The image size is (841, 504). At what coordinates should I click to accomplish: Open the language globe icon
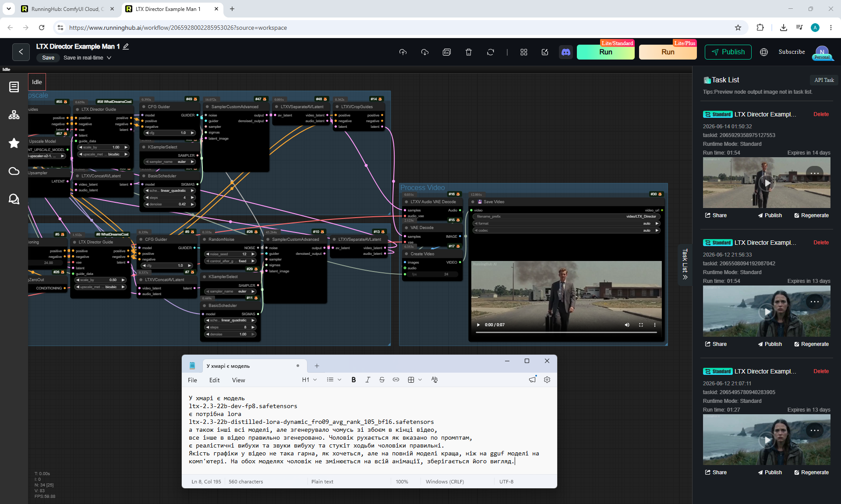764,52
